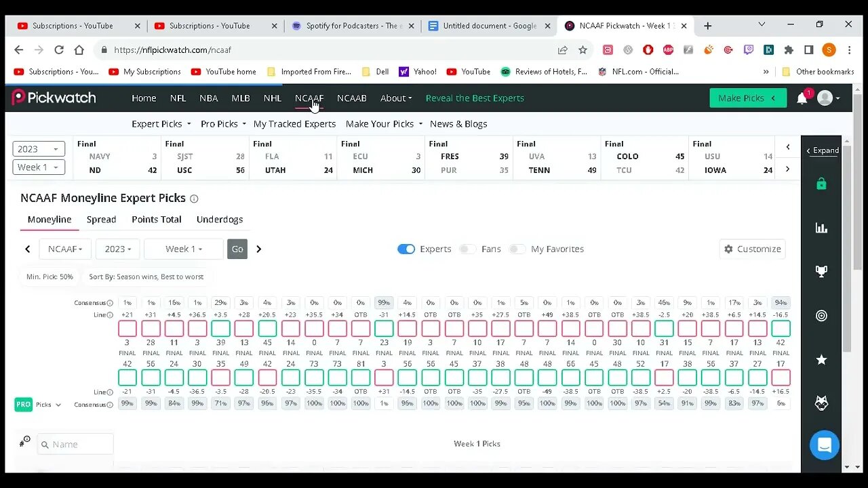Switch to the Underdogs tab
This screenshot has height=488, width=868.
tap(220, 220)
